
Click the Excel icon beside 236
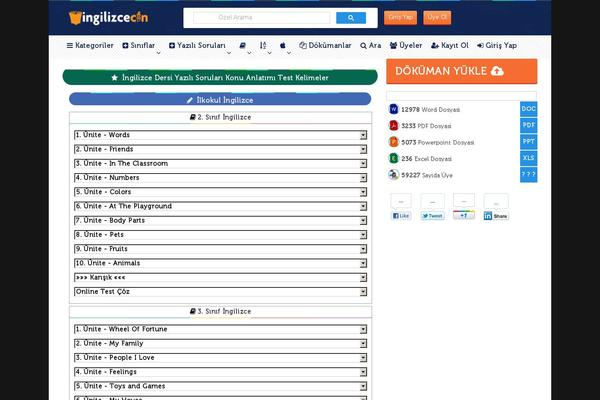[x=393, y=158]
